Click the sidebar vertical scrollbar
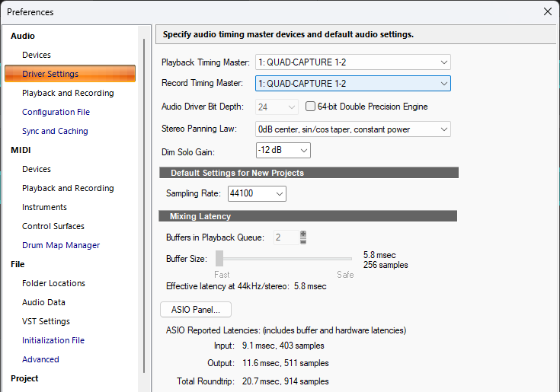Image resolution: width=560 pixels, height=392 pixels. 144,206
